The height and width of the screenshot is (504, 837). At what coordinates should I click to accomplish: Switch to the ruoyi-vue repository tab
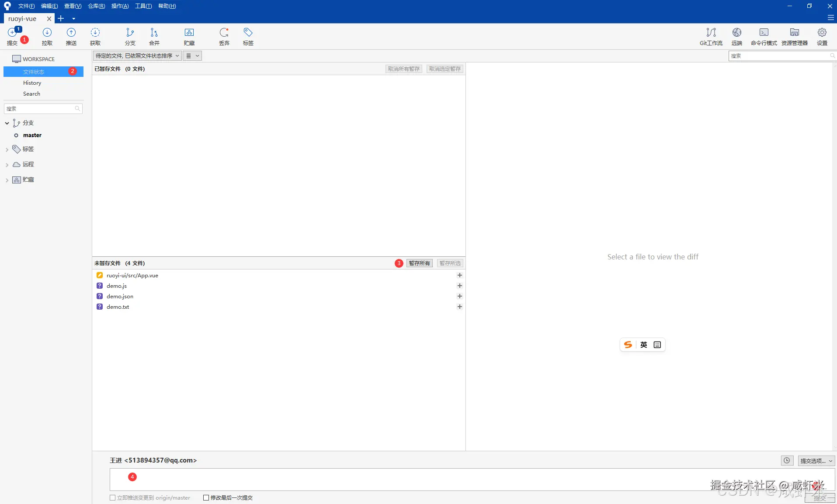coord(22,18)
